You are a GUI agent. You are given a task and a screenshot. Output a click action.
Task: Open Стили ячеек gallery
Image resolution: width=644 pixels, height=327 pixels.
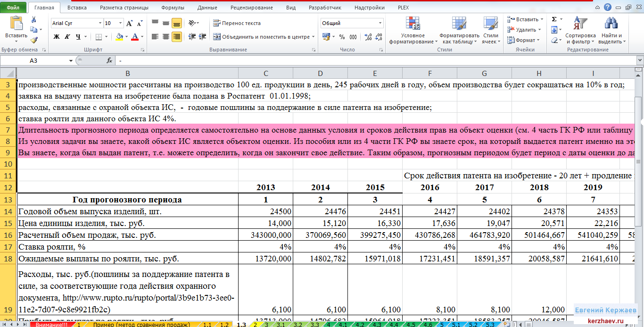[491, 30]
